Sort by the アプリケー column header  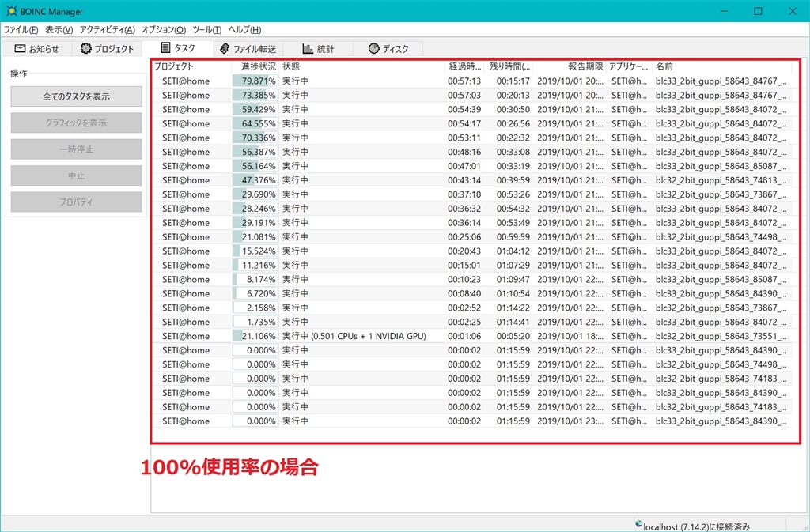(629, 66)
